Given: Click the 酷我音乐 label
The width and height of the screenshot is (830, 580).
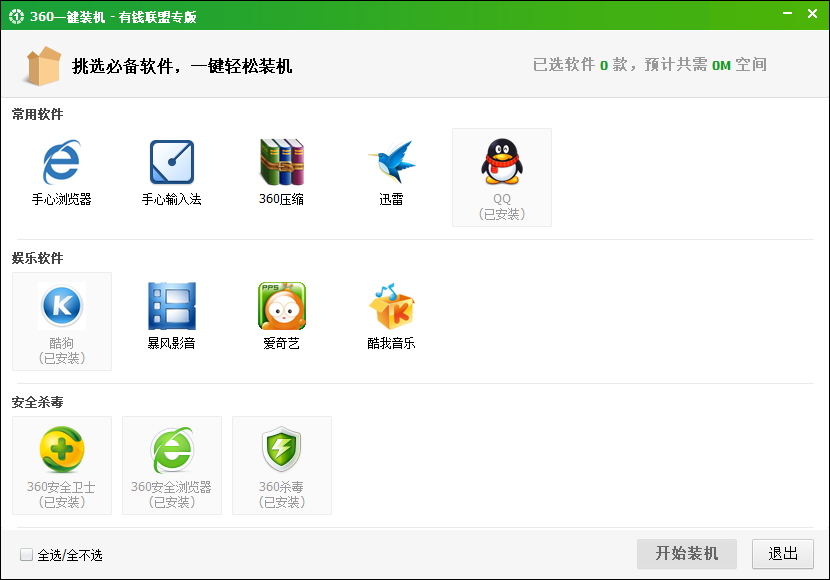Looking at the screenshot, I should (x=392, y=343).
